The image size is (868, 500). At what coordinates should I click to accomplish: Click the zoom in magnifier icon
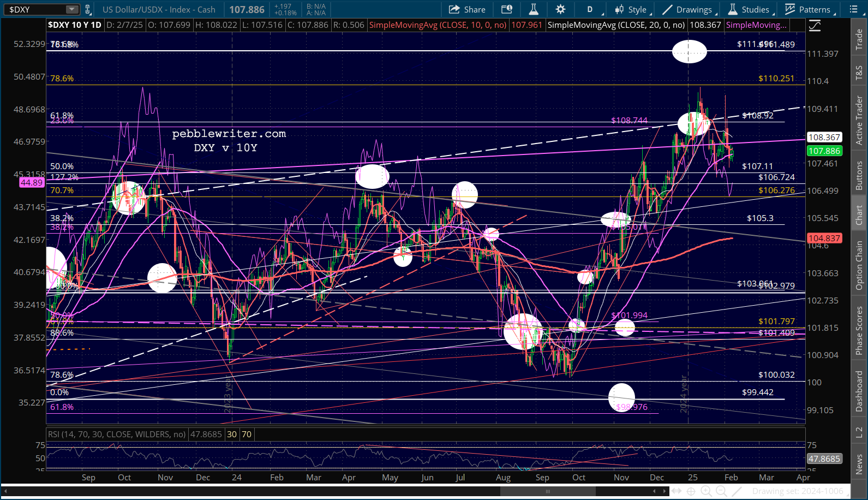click(706, 491)
